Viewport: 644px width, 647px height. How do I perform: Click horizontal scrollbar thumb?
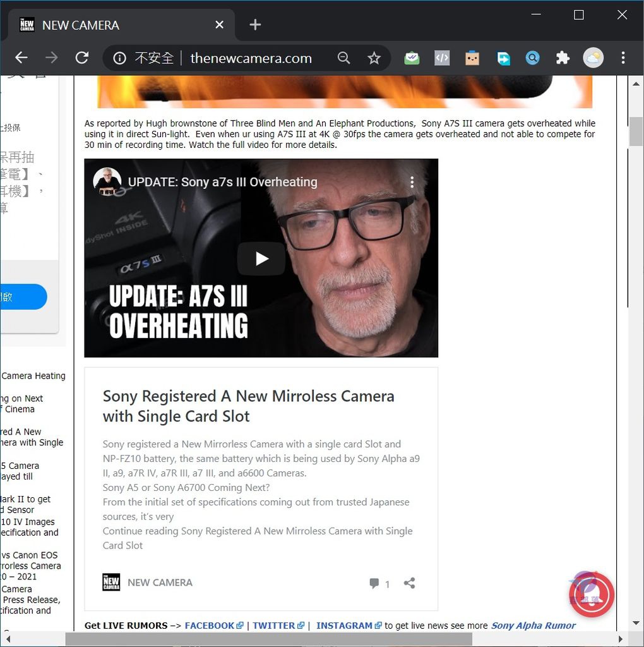click(268, 639)
